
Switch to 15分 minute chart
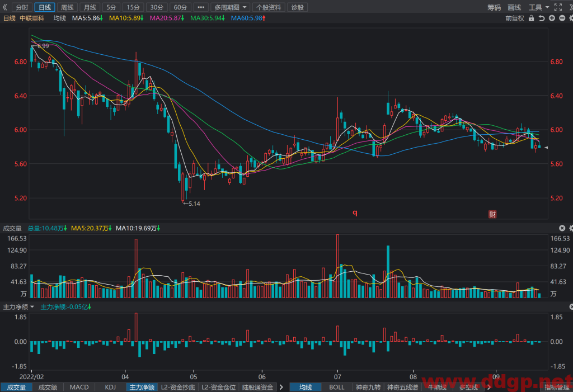(133, 7)
